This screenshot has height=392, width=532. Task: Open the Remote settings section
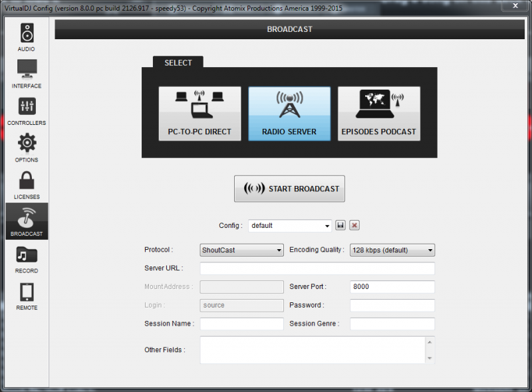pyautogui.click(x=27, y=296)
